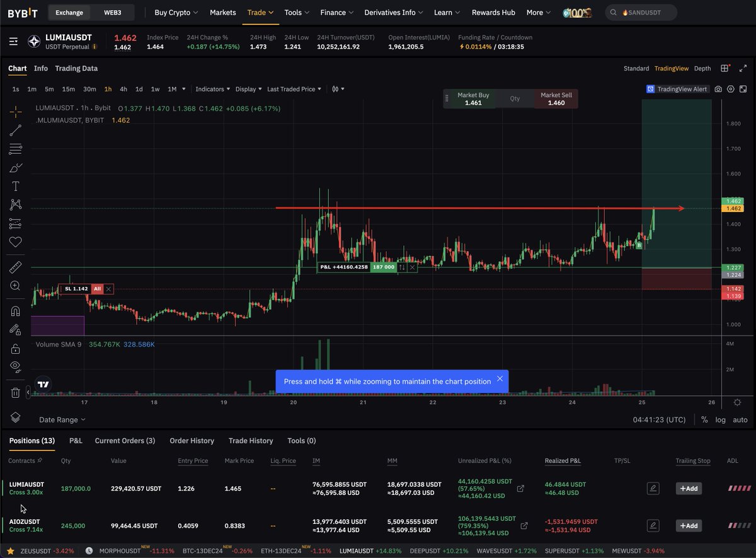The width and height of the screenshot is (756, 558).
Task: Open the Display dropdown
Action: pos(249,89)
